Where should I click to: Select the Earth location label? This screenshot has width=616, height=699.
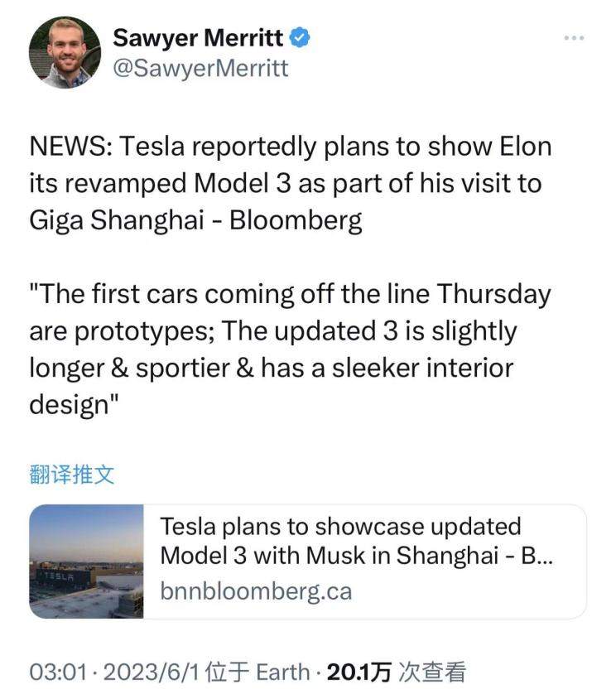point(283,672)
